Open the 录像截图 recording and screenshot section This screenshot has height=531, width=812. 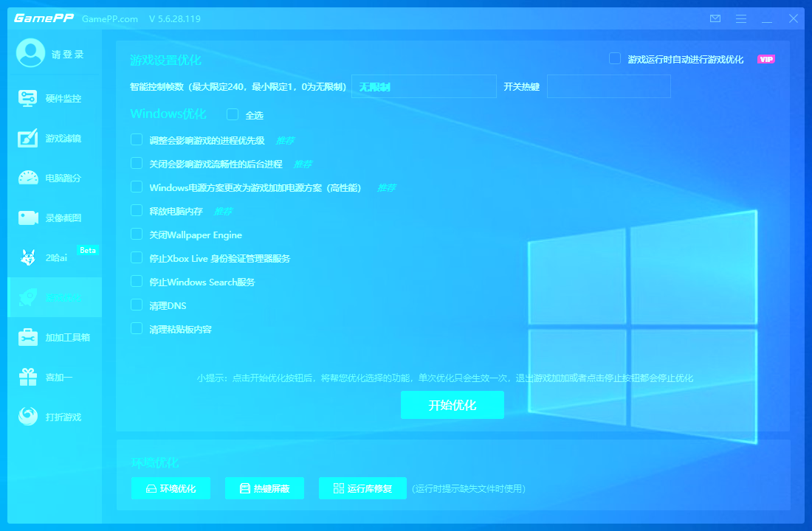[x=55, y=218]
